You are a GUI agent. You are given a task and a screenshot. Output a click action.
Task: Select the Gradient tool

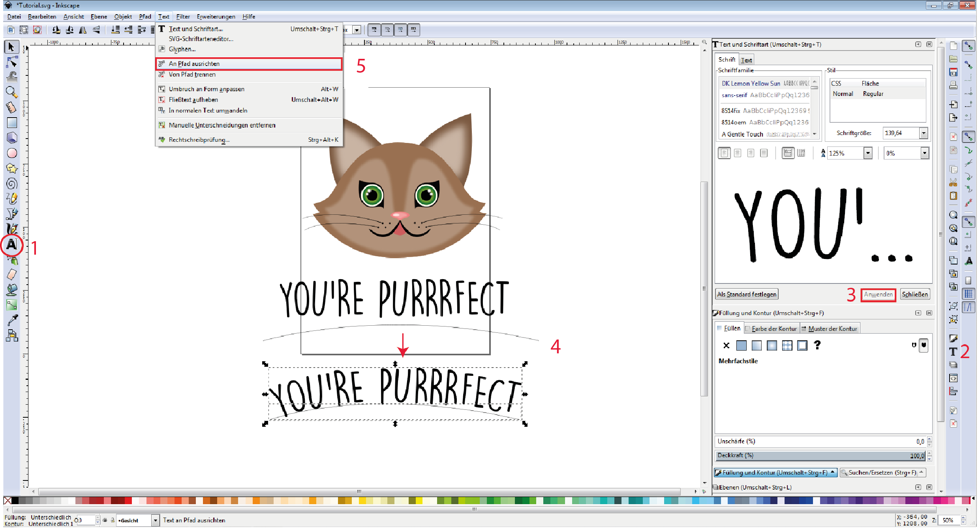coord(12,305)
